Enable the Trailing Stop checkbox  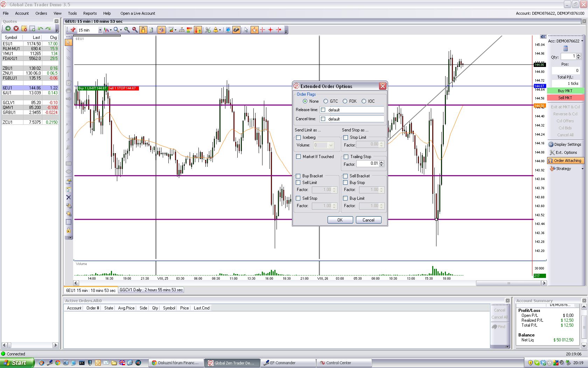pyautogui.click(x=346, y=157)
